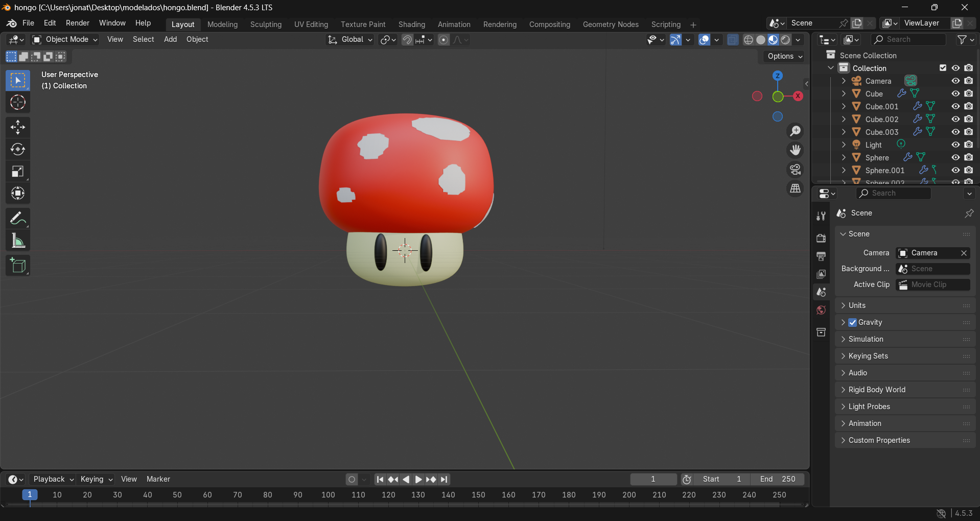Screen dimensions: 980x521
Task: Select the Annotate tool
Action: [18, 218]
